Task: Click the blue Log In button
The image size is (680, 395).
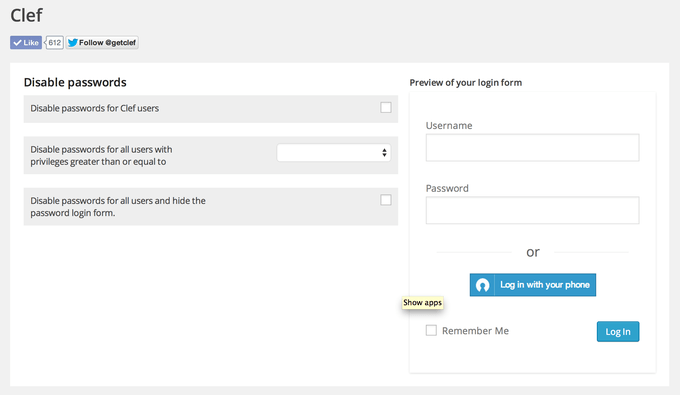Action: pos(618,332)
